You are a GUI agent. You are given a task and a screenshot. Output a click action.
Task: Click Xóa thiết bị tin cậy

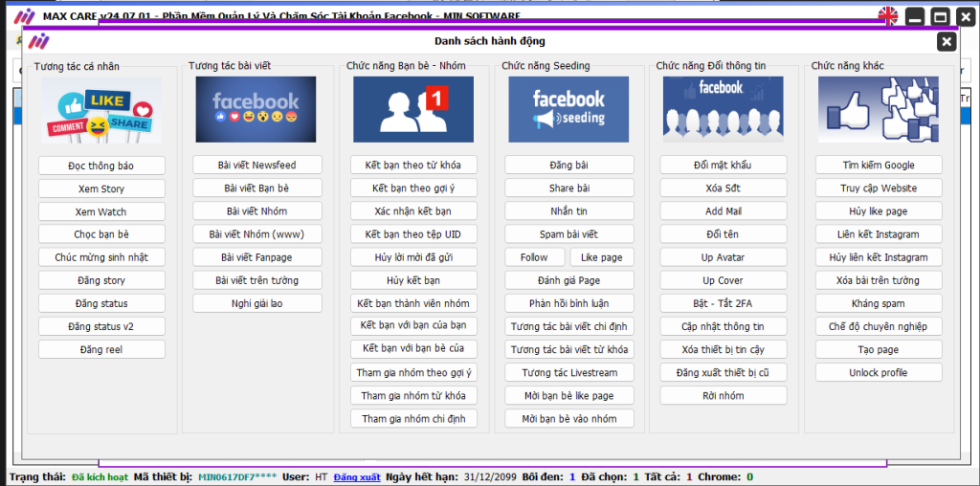[x=724, y=350]
